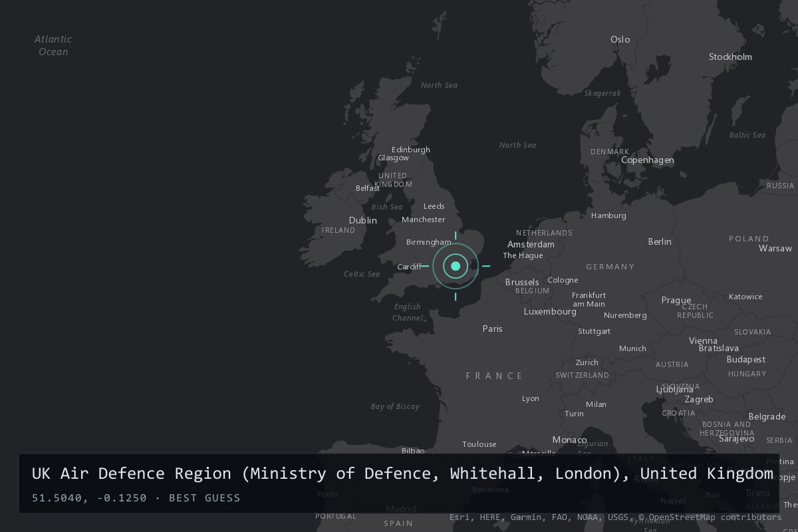Click the Oslo city label

coord(620,39)
